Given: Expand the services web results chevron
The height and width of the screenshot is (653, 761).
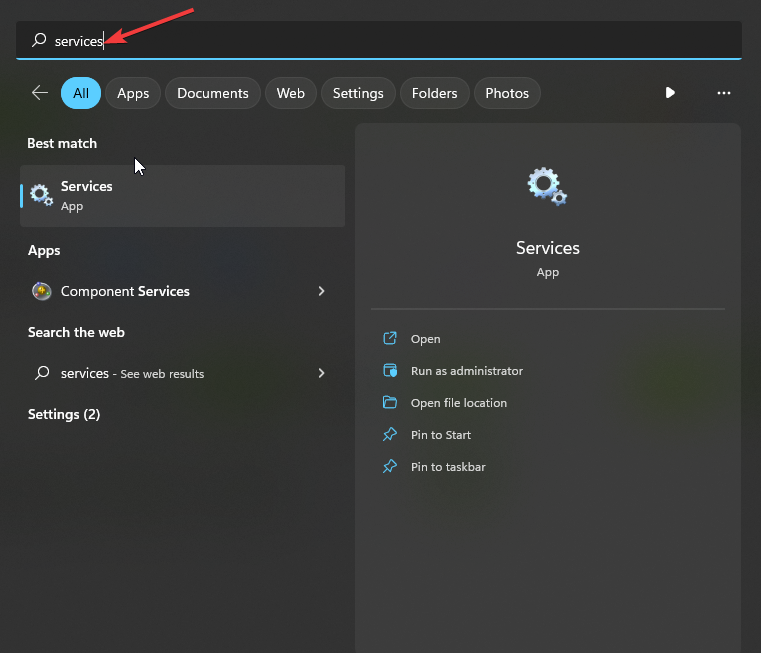Looking at the screenshot, I should [x=321, y=373].
